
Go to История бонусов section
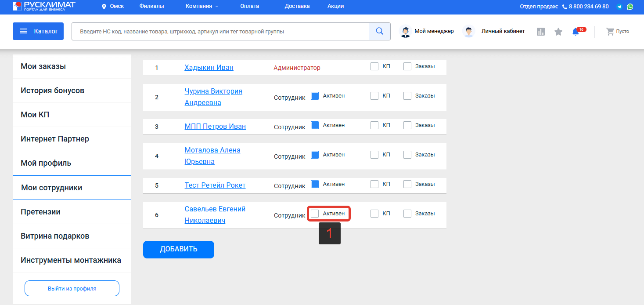coord(72,91)
